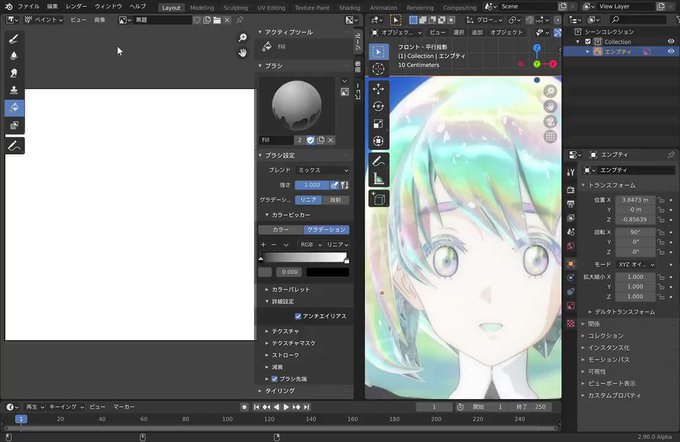Open the Object properties tab icon
The height and width of the screenshot is (442, 680).
click(571, 263)
